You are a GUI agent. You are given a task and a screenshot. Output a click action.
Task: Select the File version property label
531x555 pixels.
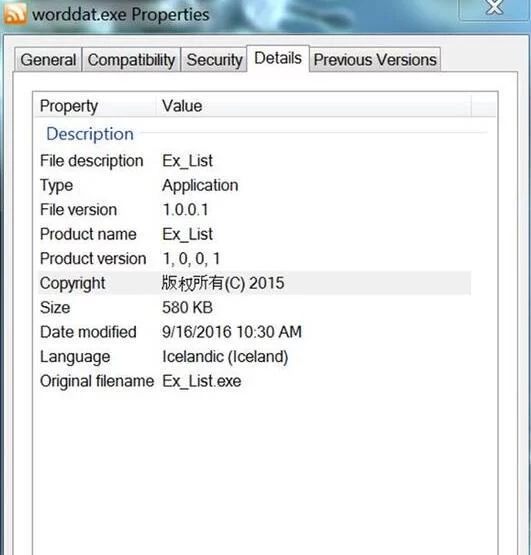[x=78, y=210]
